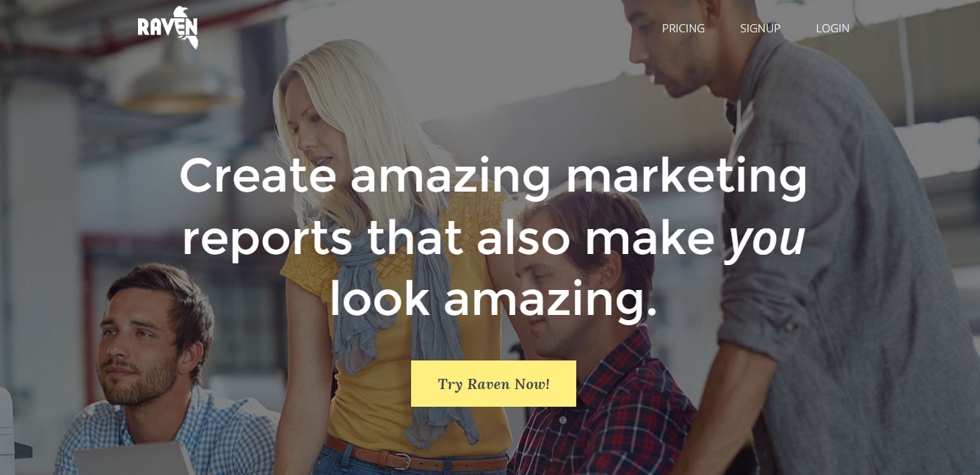This screenshot has width=980, height=475.
Task: Go to the SIGNUP page
Action: point(760,29)
